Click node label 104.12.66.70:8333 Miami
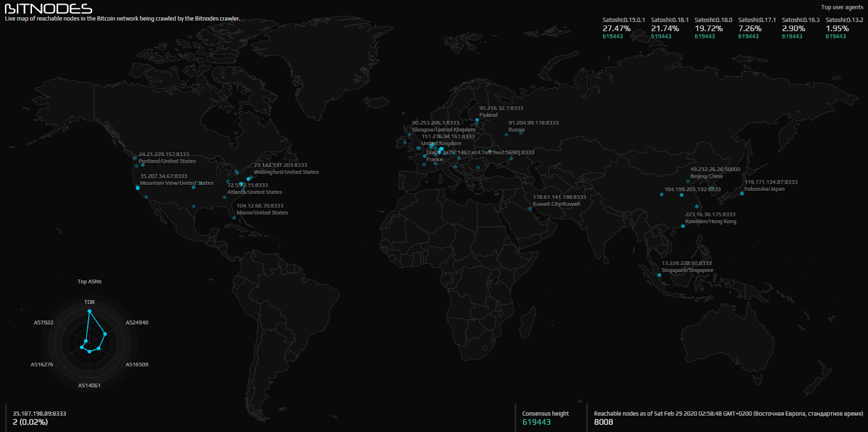The image size is (868, 432). click(262, 209)
